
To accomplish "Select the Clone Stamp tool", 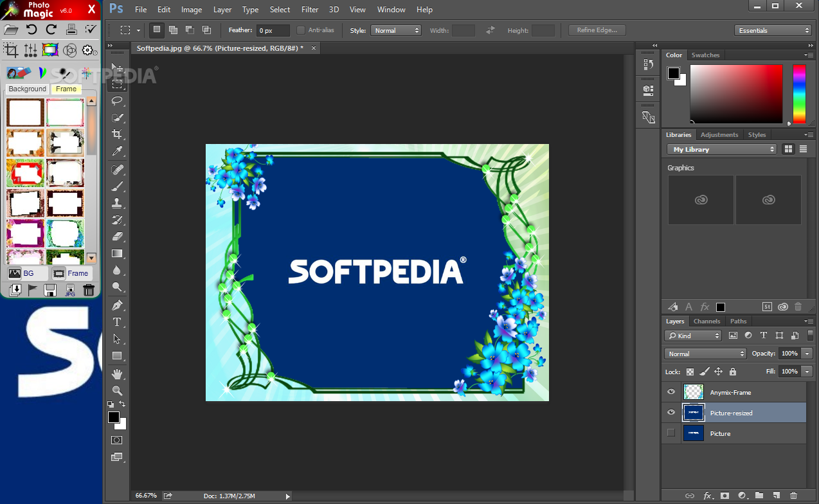I will point(117,203).
